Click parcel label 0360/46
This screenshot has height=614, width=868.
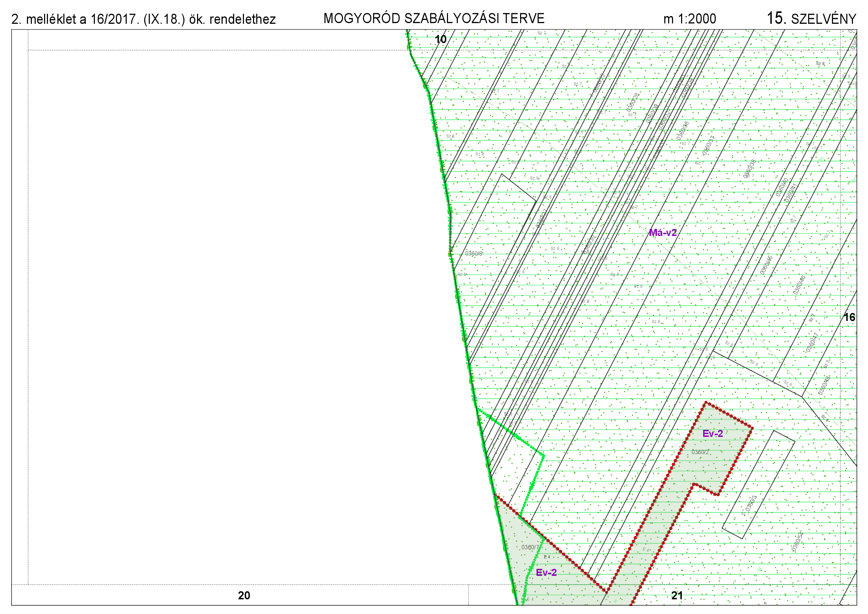[x=799, y=285]
